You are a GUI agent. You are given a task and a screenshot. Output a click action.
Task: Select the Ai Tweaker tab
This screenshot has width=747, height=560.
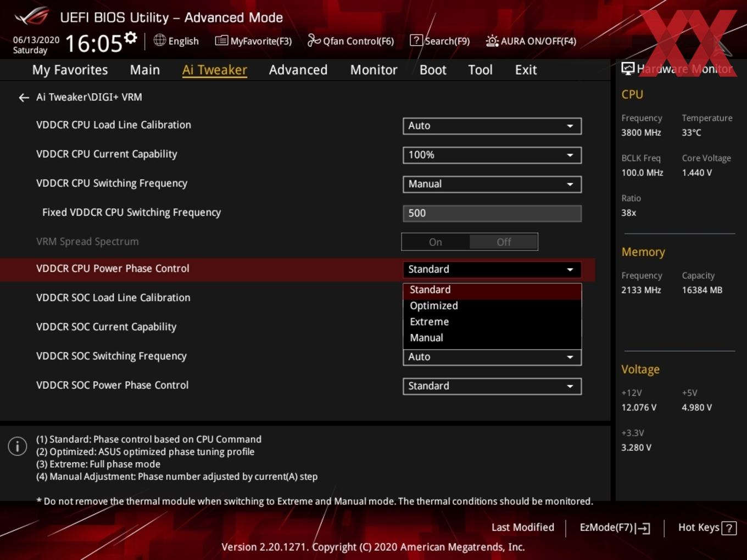[x=215, y=70]
